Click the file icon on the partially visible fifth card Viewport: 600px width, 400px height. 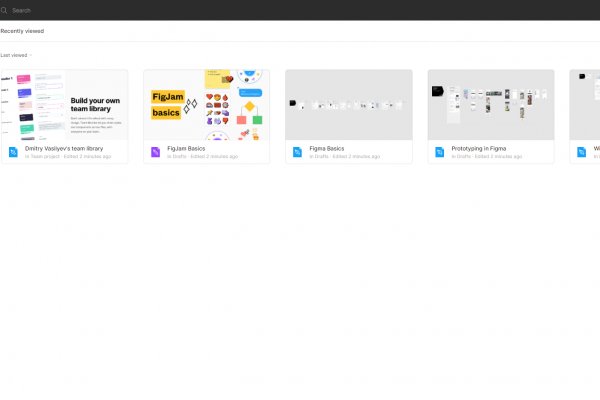click(582, 152)
